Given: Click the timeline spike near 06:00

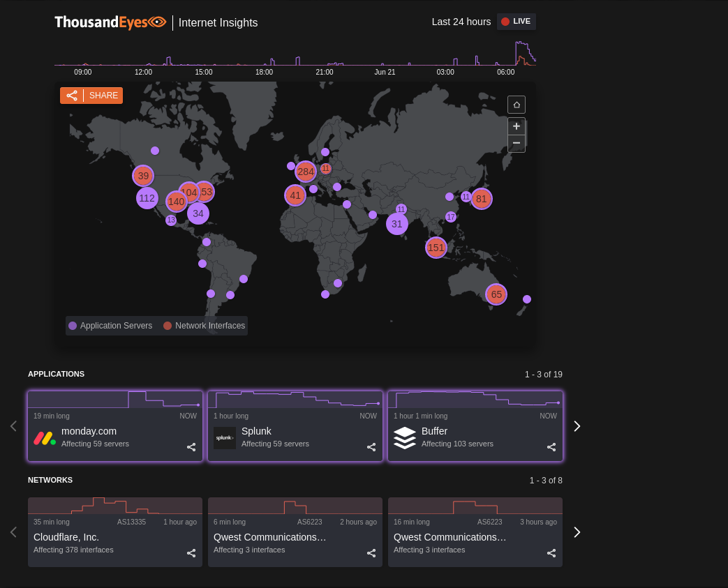Looking at the screenshot, I should click(x=525, y=54).
